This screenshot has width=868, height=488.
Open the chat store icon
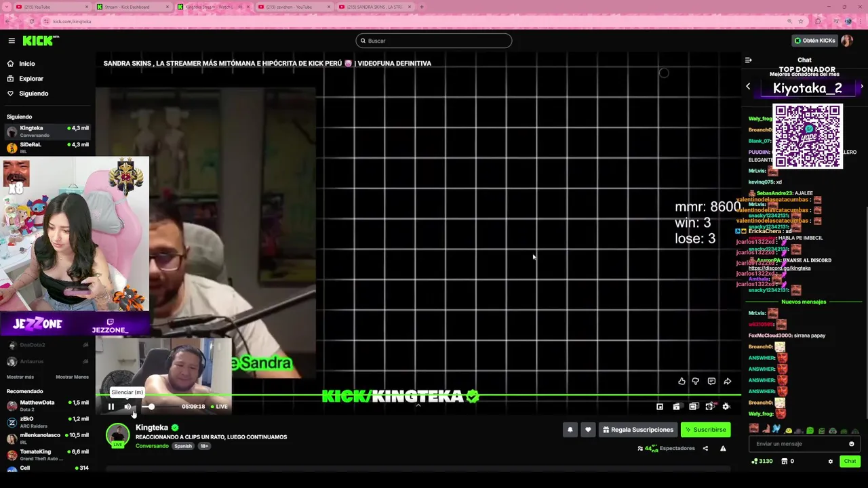tap(785, 462)
